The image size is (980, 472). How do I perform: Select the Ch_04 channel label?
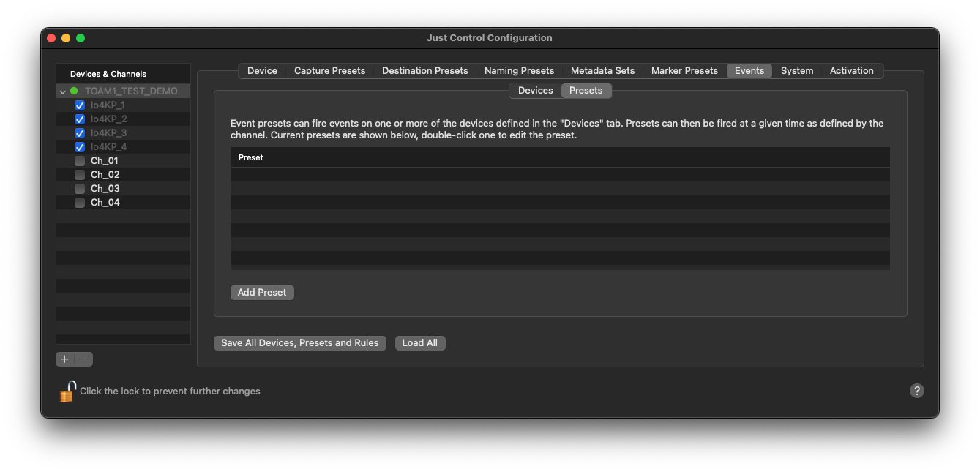point(105,203)
